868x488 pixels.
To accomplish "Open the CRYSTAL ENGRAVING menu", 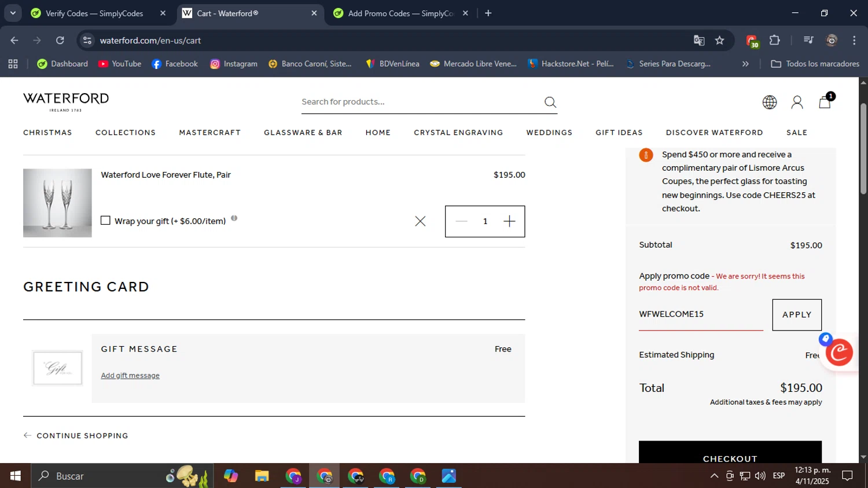I will (x=458, y=133).
